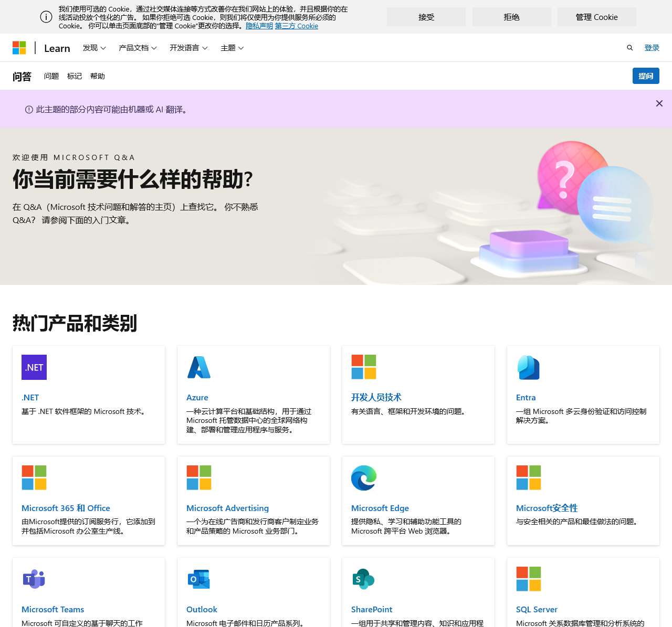Click the SharePoint icon

tap(364, 579)
